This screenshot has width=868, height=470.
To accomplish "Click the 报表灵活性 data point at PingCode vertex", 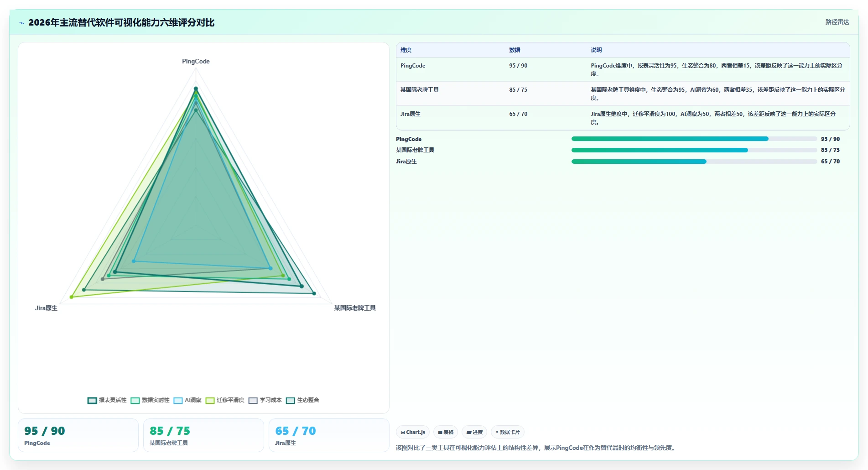I will (x=196, y=89).
